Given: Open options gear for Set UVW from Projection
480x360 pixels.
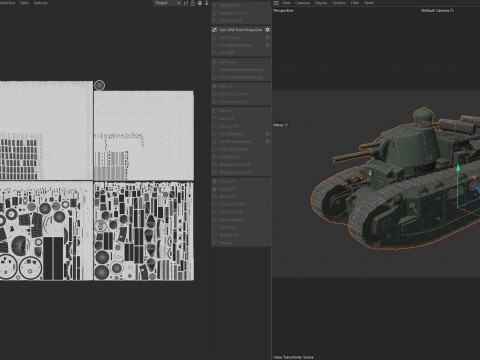Looking at the screenshot, I should (x=267, y=30).
